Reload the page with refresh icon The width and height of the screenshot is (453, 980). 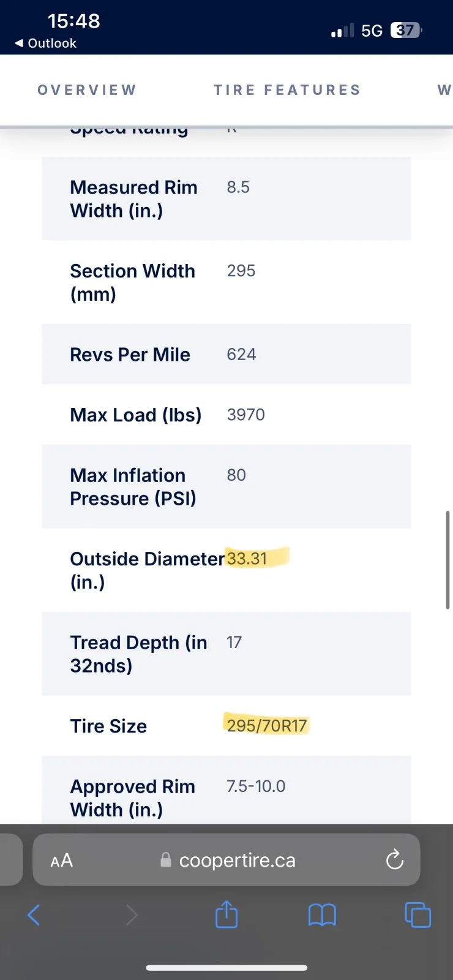pyautogui.click(x=395, y=860)
